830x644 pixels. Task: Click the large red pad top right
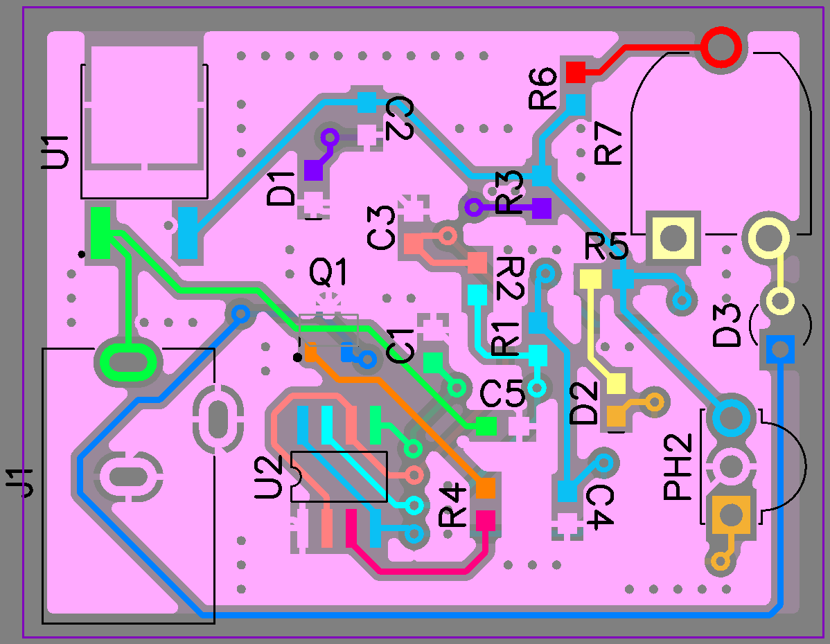722,48
